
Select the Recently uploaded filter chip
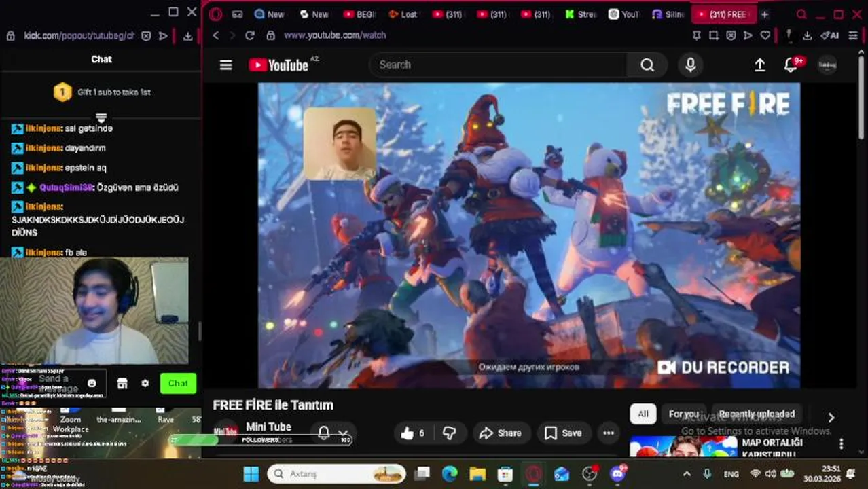coord(757,414)
